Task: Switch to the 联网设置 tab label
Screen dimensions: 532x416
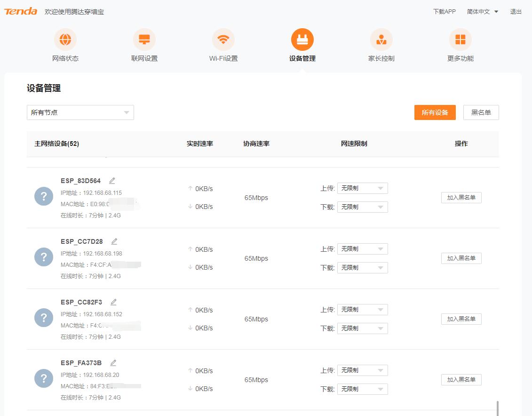Action: pyautogui.click(x=144, y=58)
